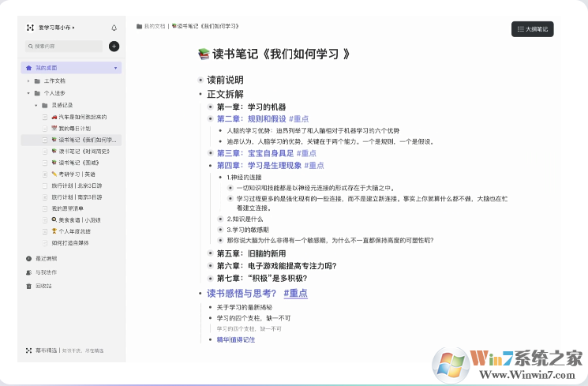Click the #重点 tag next to 读书感悟与思考
Screen dimensions: 588x386
(295, 293)
